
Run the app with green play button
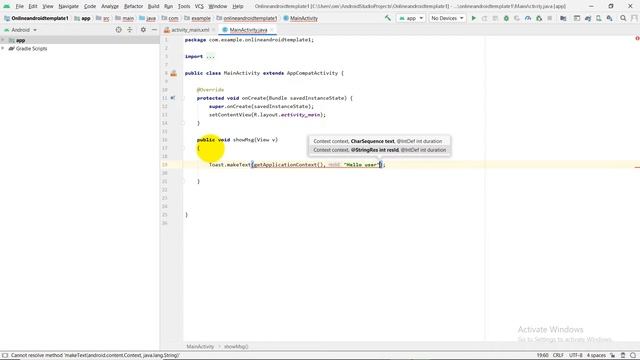[x=473, y=18]
